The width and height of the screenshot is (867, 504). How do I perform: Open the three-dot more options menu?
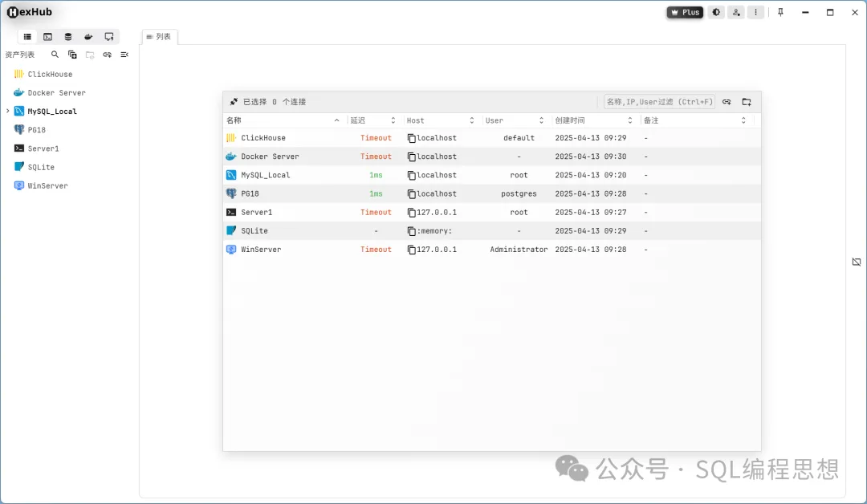[x=756, y=12]
